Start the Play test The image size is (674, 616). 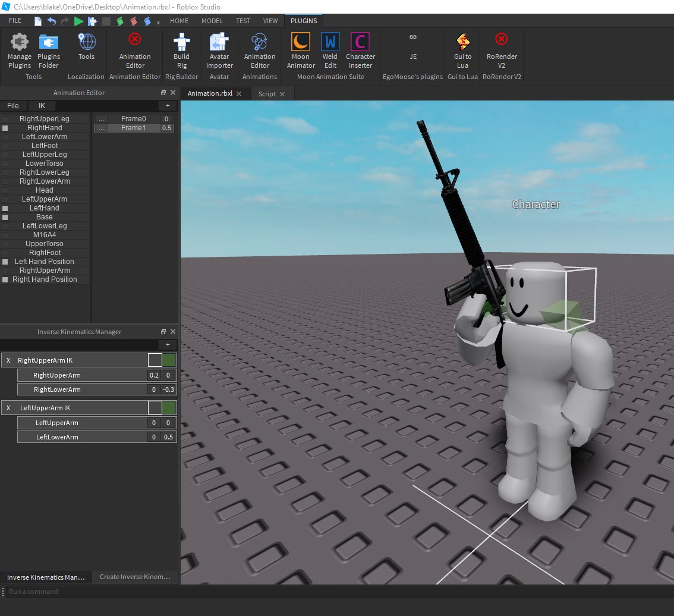point(78,21)
